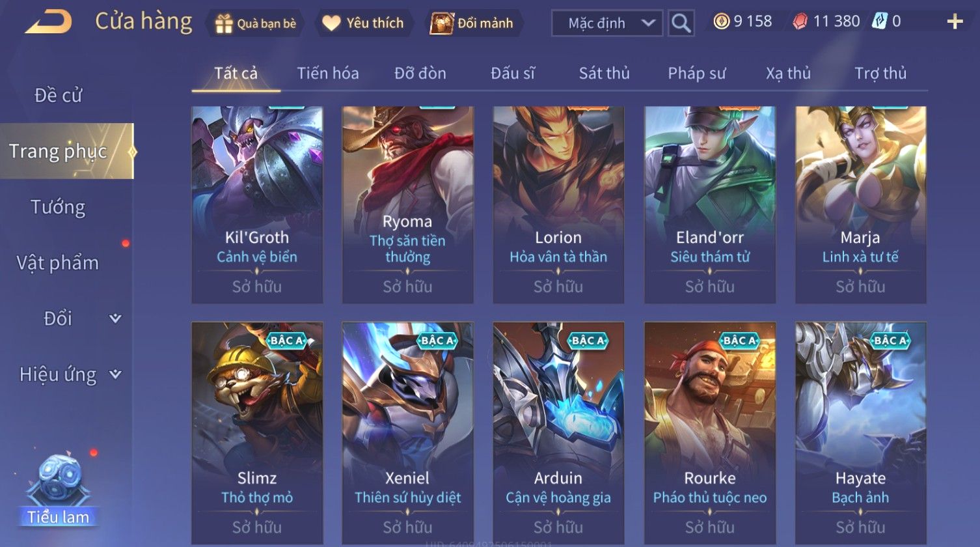Open Đổi mảnh chest exchange
The image size is (980, 547).
(x=441, y=23)
